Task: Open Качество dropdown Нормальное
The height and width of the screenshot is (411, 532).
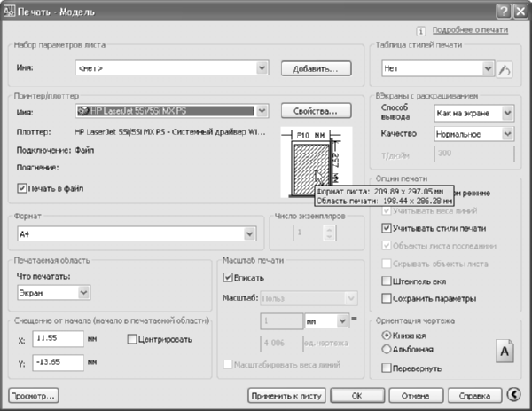Action: point(474,134)
